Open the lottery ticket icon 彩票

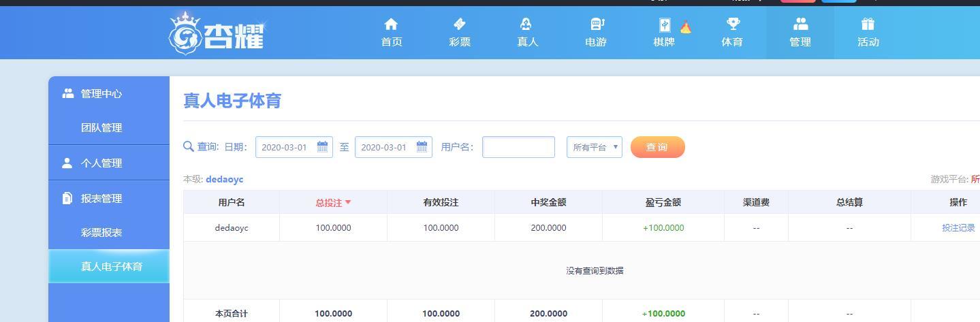tap(460, 25)
